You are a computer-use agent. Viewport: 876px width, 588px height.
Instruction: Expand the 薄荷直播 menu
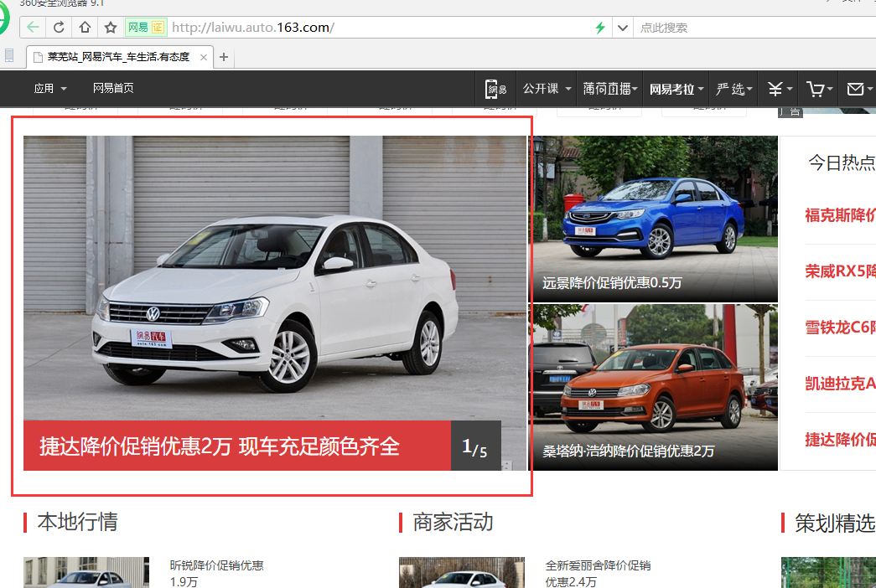click(x=610, y=89)
